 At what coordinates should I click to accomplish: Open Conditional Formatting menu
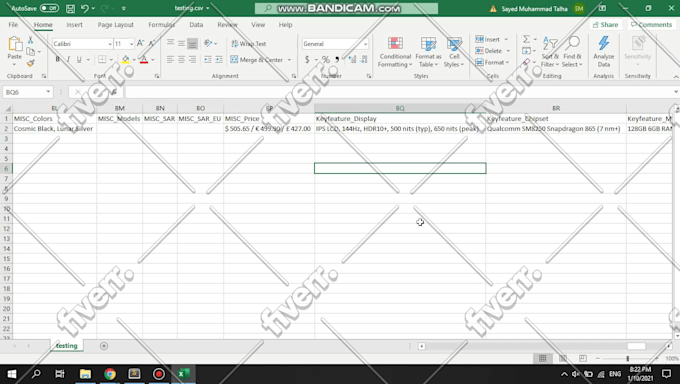[x=395, y=52]
